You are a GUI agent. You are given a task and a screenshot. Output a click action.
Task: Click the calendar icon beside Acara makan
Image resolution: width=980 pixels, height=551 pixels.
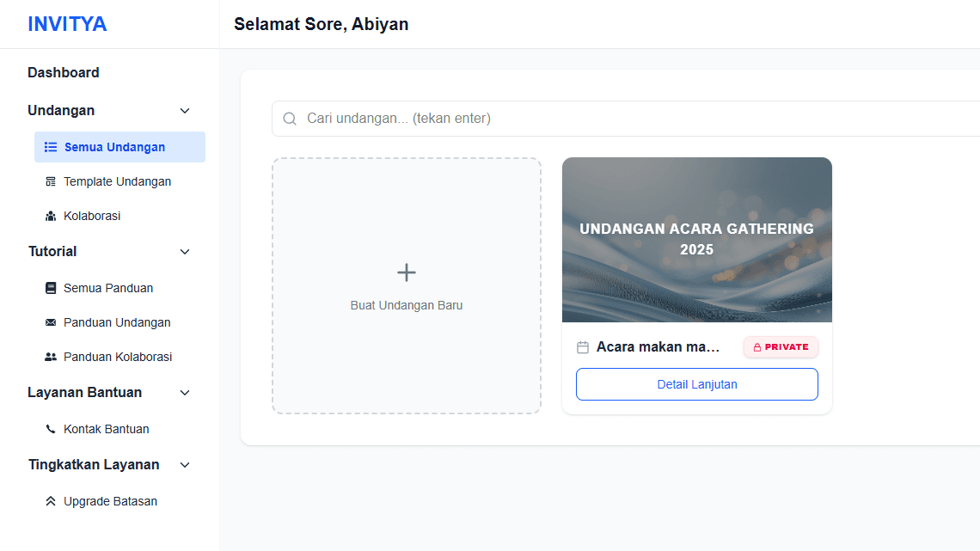coord(583,346)
